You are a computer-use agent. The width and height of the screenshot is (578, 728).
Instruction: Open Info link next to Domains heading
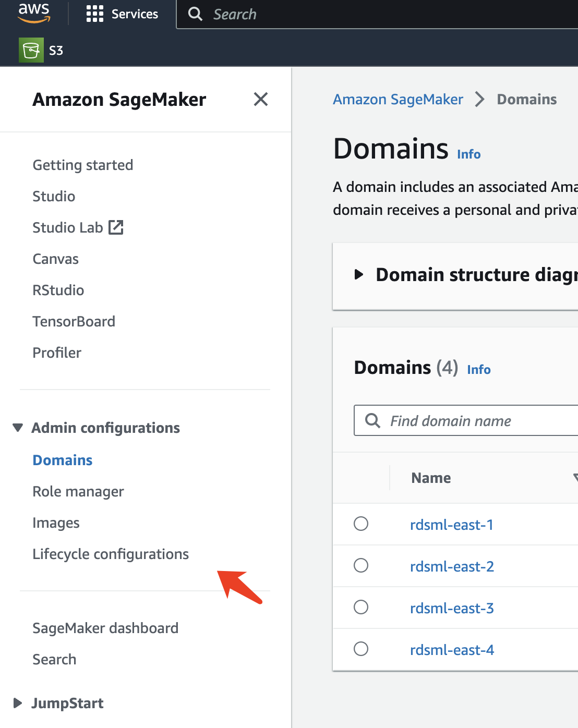pyautogui.click(x=468, y=154)
